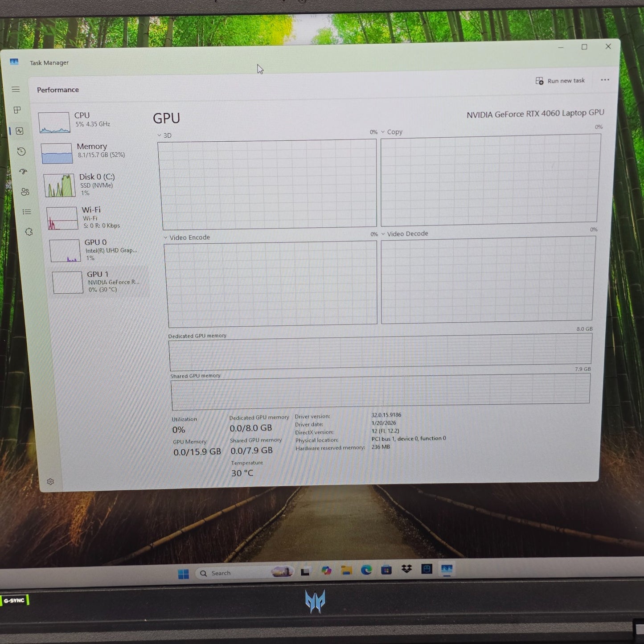Click the Wi-Fi throughput thumbnail graph
Screen dimensions: 644x644
(62, 218)
